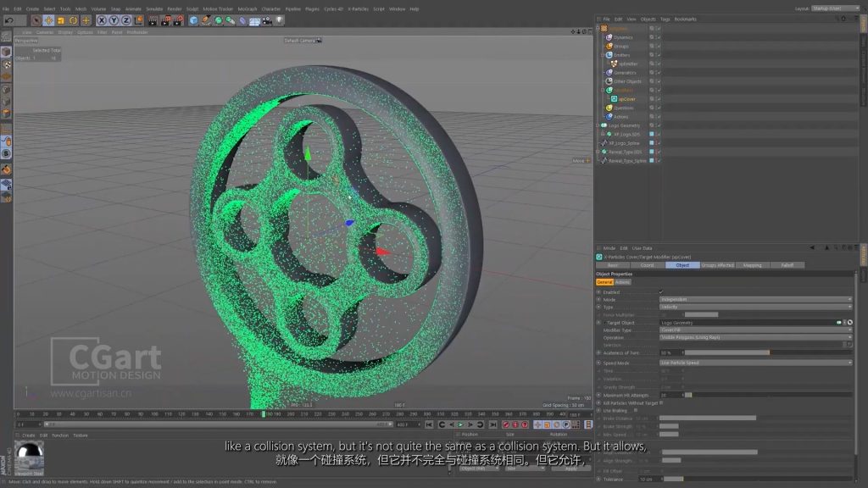
Task: Collapse the Modifiers group above xpCover
Action: [603, 90]
